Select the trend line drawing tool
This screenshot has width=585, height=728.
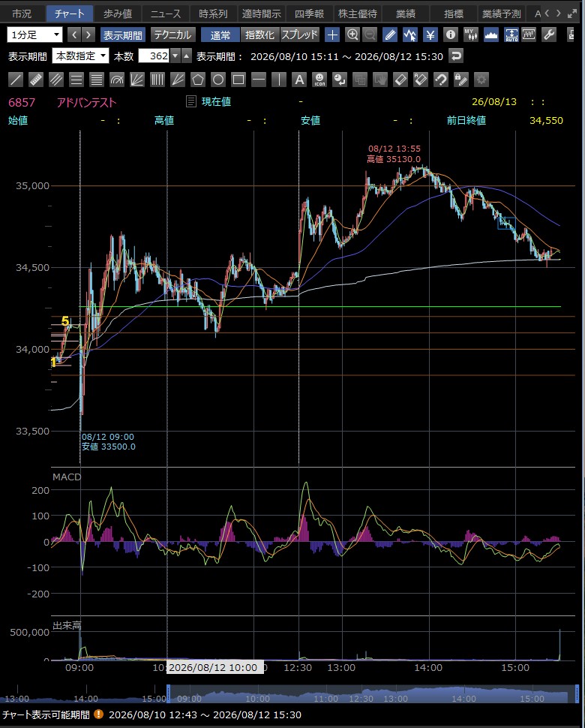16,80
